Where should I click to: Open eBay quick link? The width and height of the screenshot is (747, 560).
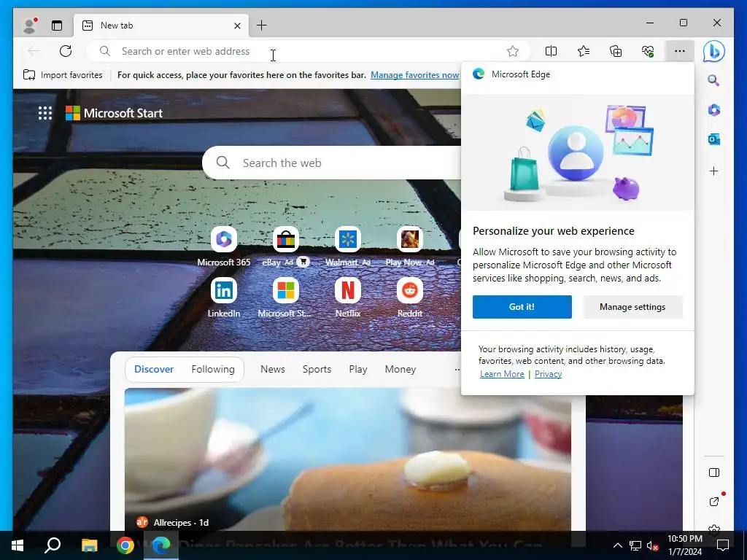coord(286,246)
